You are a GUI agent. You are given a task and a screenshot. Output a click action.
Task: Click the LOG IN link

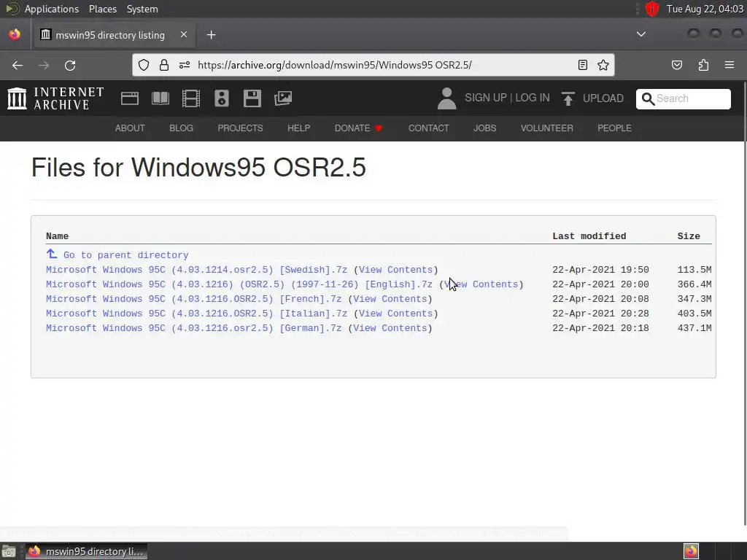point(532,98)
